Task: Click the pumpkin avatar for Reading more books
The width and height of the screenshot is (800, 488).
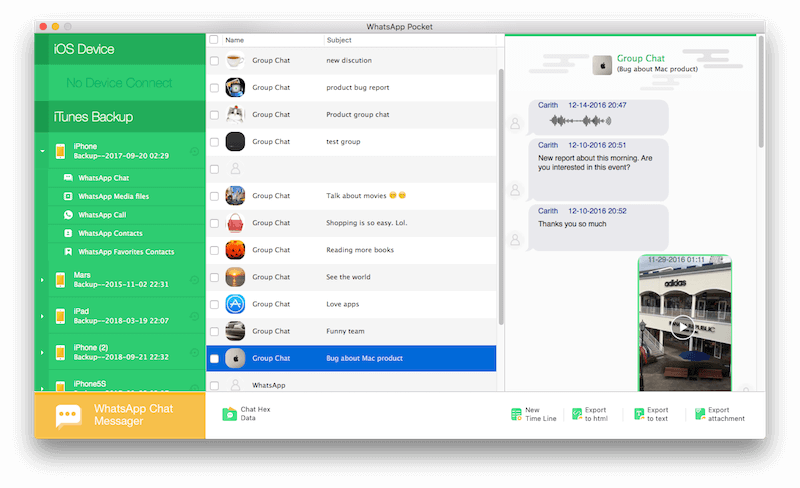Action: point(235,250)
